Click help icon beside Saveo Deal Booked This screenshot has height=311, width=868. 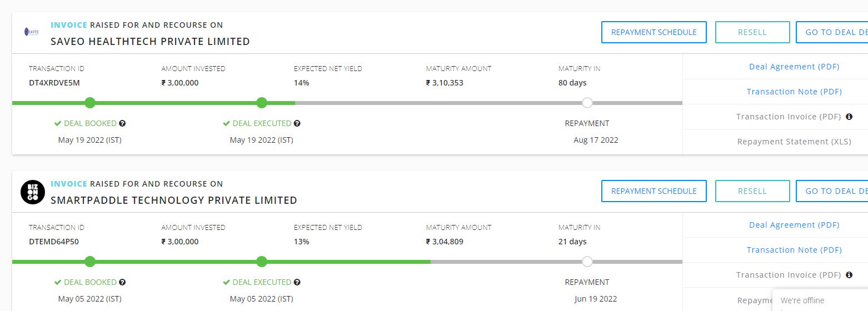[x=122, y=123]
